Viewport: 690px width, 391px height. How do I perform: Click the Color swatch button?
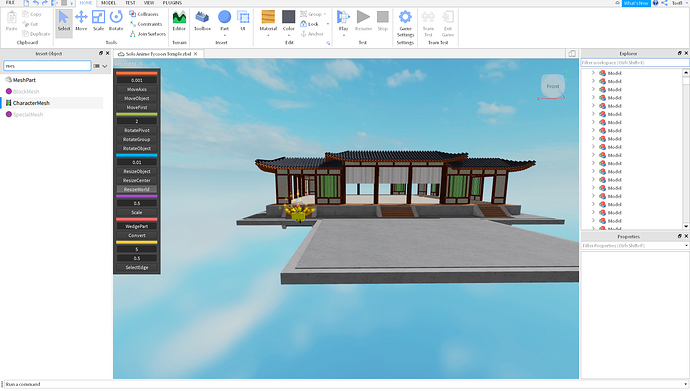pyautogui.click(x=289, y=17)
